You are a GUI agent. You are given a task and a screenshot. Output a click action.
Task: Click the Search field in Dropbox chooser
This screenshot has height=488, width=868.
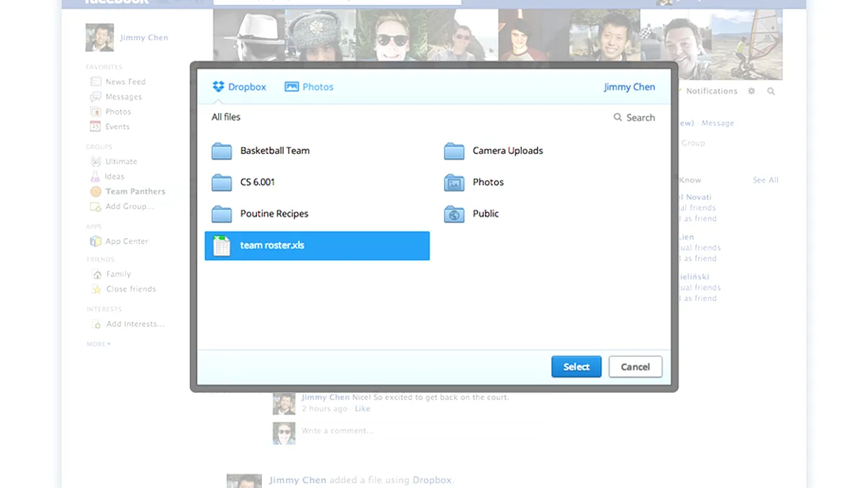click(x=634, y=117)
